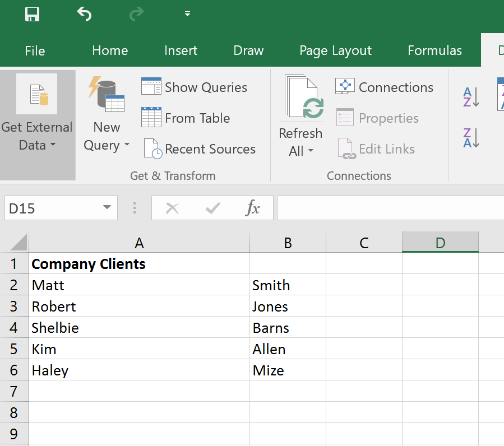Viewport: 504px width, 446px height.
Task: Select the From Table icon
Action: pos(151,118)
